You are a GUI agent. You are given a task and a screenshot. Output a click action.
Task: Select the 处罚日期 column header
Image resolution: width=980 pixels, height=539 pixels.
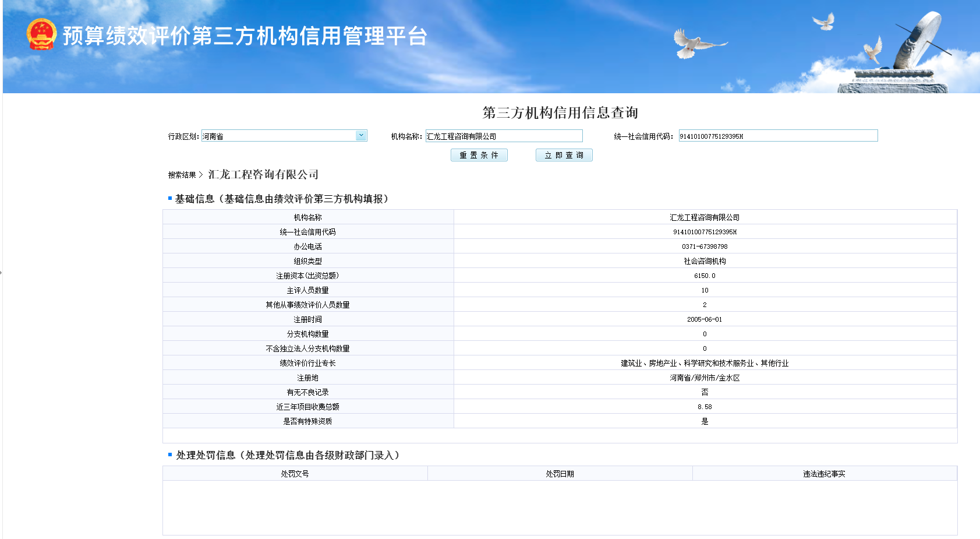pyautogui.click(x=560, y=474)
